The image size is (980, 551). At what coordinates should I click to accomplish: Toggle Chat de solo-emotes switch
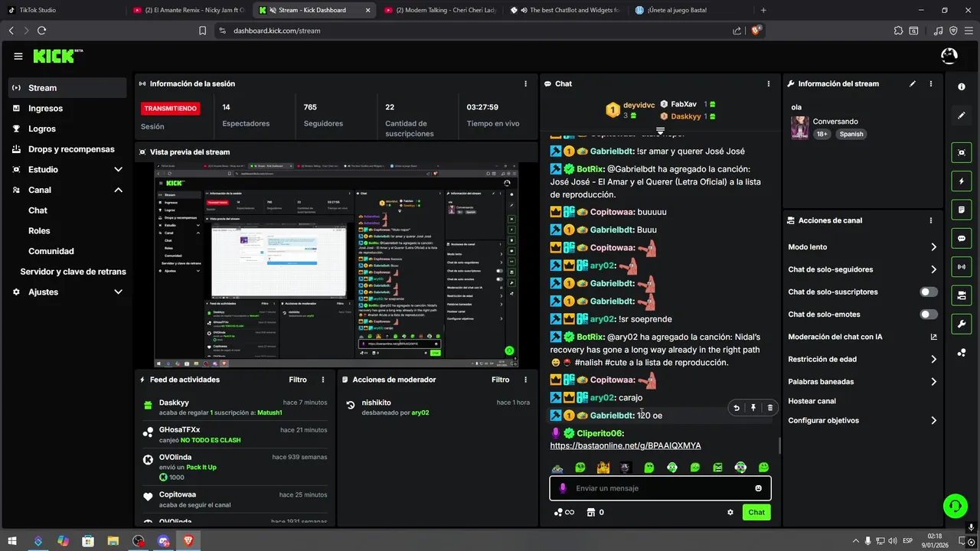tap(929, 315)
